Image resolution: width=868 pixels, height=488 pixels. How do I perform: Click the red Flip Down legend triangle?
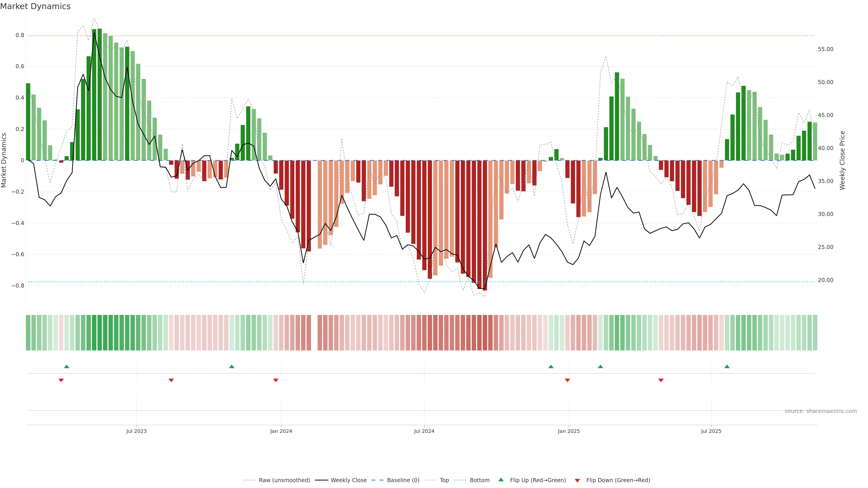577,481
